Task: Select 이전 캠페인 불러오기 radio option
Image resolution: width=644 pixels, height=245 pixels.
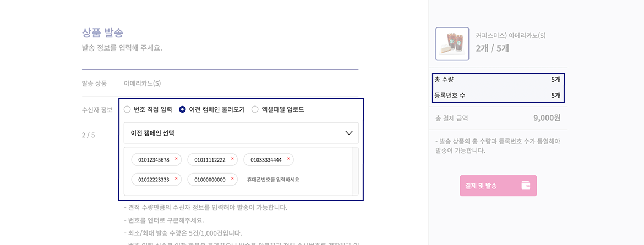Action: (183, 109)
